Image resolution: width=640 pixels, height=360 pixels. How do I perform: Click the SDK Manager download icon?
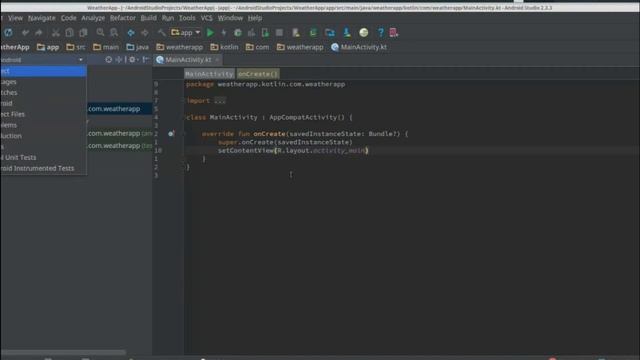tap(347, 33)
